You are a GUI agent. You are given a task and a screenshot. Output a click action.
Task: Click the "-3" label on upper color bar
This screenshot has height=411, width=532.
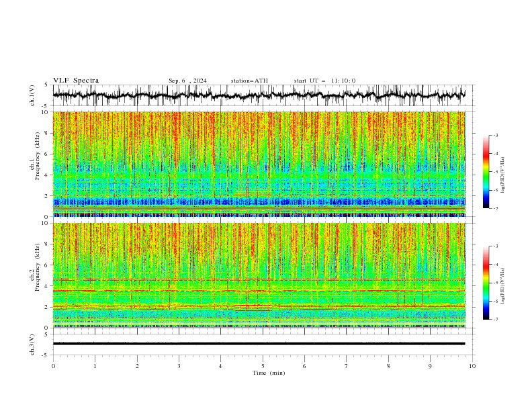click(x=495, y=135)
